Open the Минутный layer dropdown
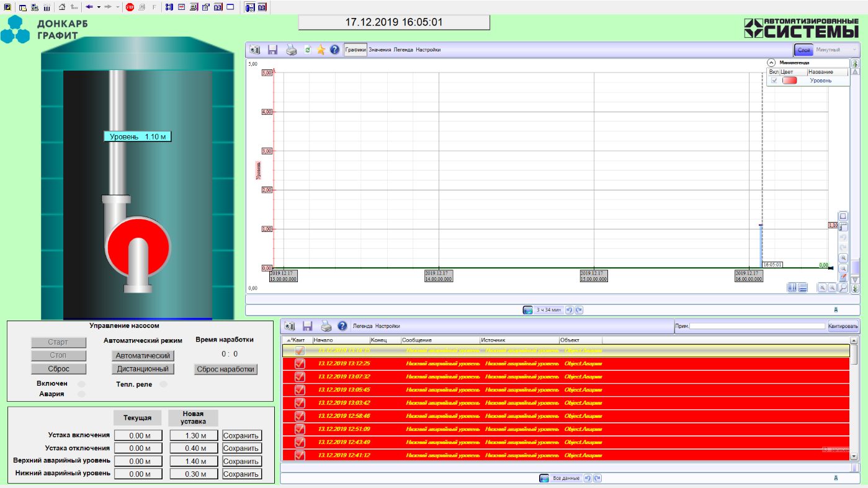The image size is (868, 488). (x=836, y=50)
